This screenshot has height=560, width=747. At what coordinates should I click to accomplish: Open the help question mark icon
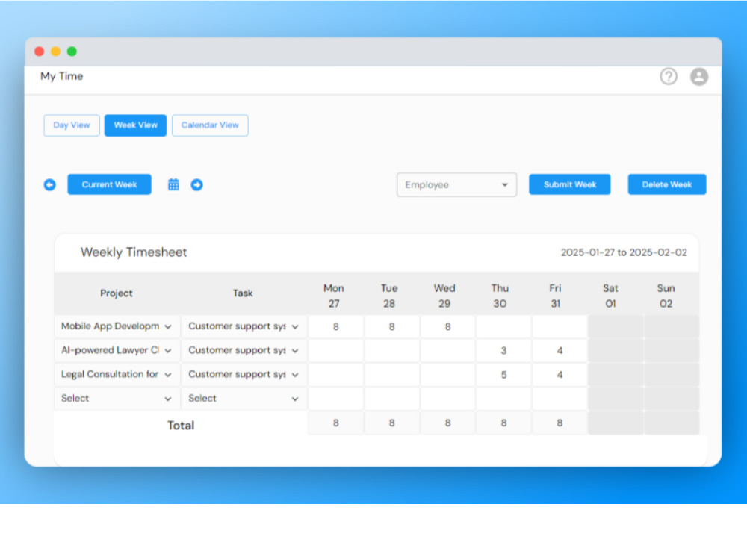(669, 76)
